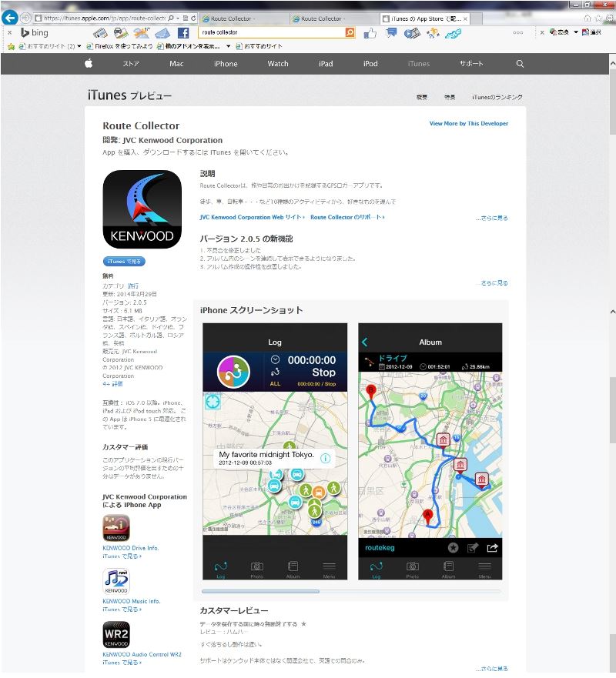Viewport: 616px width, 678px height.
Task: Expand the bookmarks bar dropdown arrow before the last おすすめサイト
Action: point(229,46)
